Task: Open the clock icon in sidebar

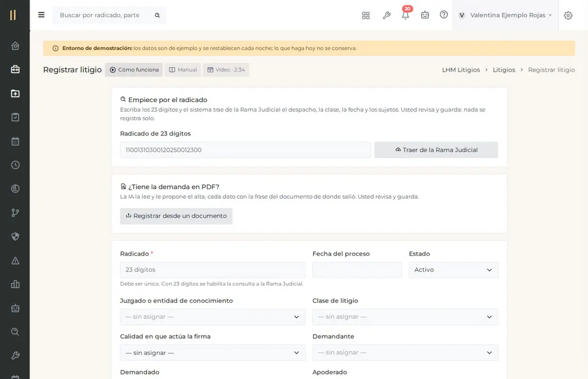Action: pos(15,165)
